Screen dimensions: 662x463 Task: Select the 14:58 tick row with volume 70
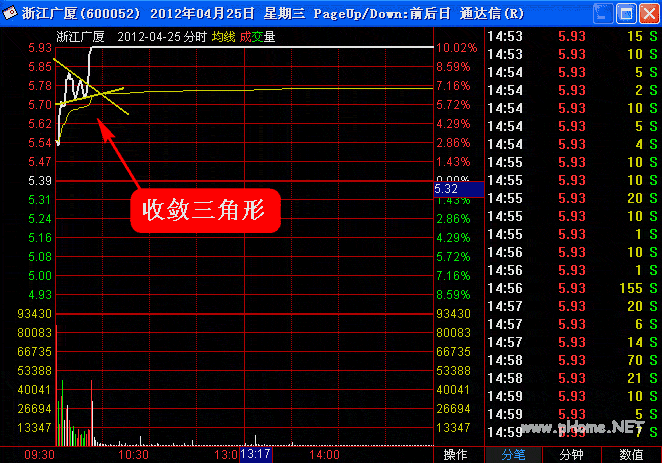click(x=573, y=360)
